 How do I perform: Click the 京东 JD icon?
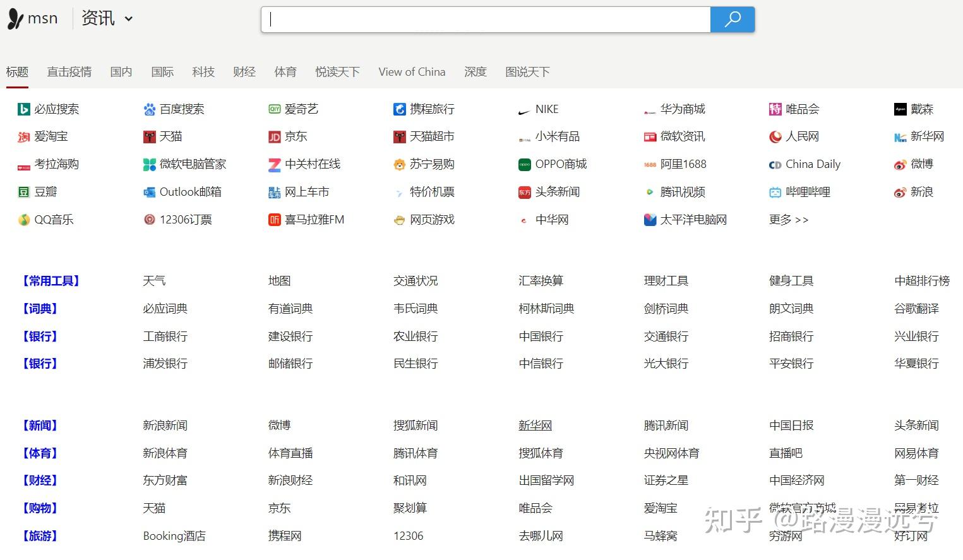coord(274,137)
